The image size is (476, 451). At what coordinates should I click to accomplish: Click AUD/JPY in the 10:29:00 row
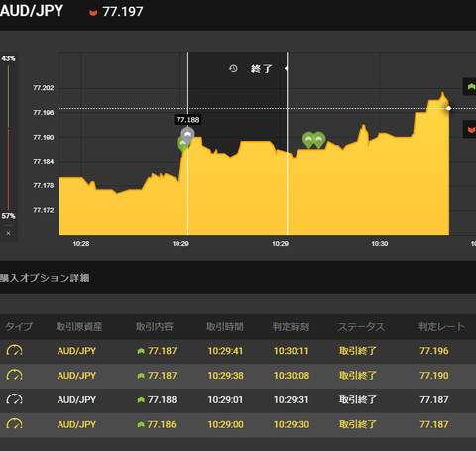tap(76, 424)
